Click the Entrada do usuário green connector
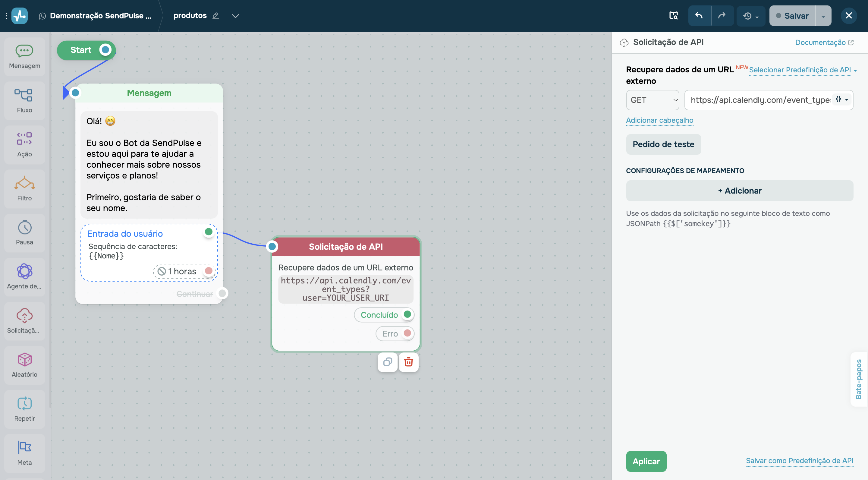 [x=209, y=232]
